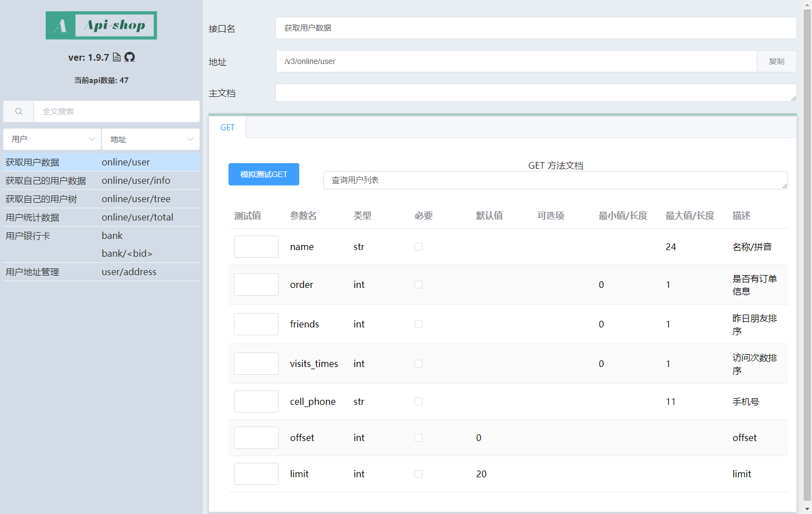Open the user/address address entry
Viewport: 812px width, 514px height.
[x=129, y=272]
